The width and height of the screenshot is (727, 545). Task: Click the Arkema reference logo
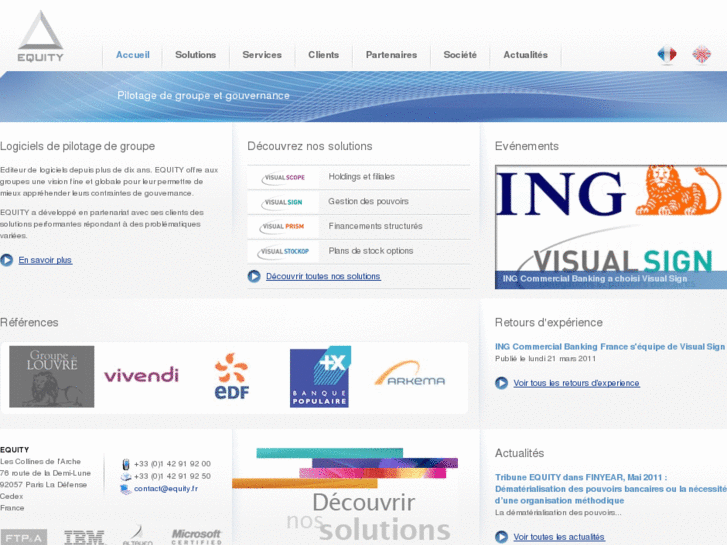tap(410, 374)
